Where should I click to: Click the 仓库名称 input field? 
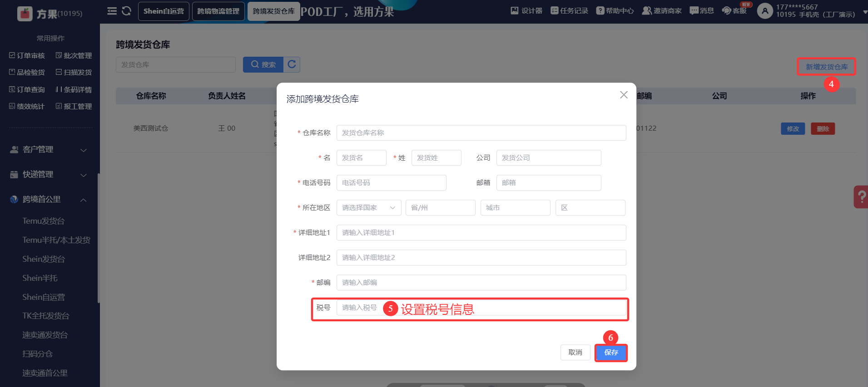tap(481, 133)
